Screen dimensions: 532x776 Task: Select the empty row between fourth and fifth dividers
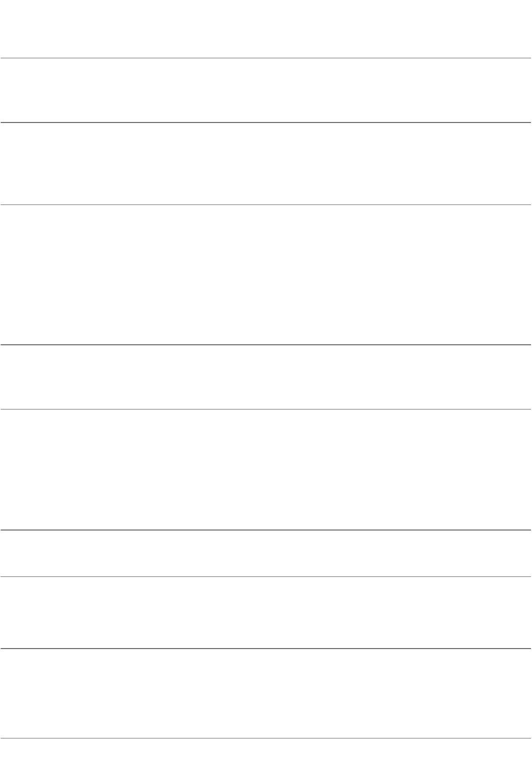pos(266,376)
